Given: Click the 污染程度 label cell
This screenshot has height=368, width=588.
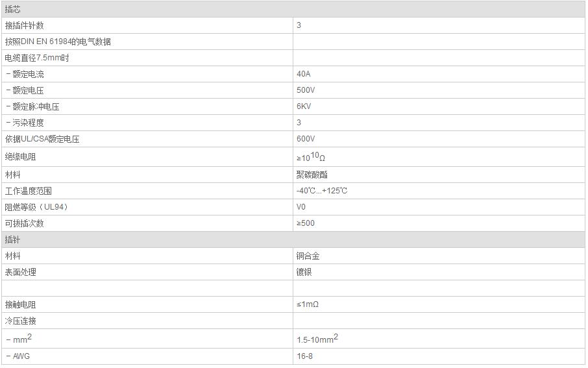Looking at the screenshot, I should [x=147, y=123].
